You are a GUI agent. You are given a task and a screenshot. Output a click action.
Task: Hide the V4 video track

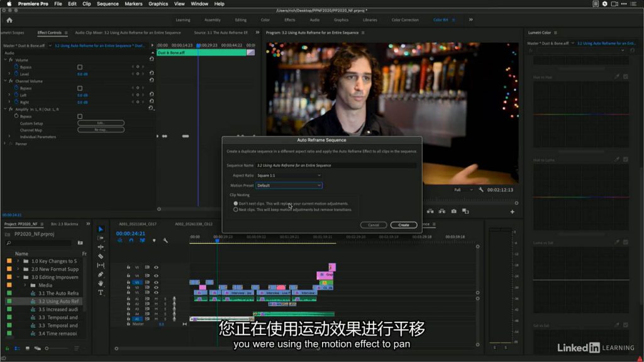[156, 275]
